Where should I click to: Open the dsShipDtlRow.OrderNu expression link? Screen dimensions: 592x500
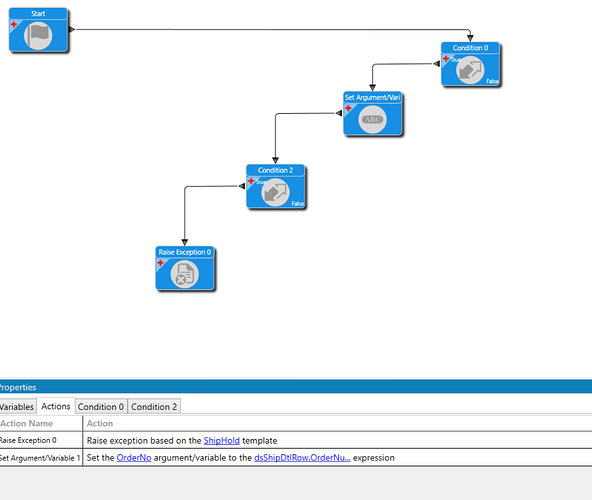tap(302, 458)
